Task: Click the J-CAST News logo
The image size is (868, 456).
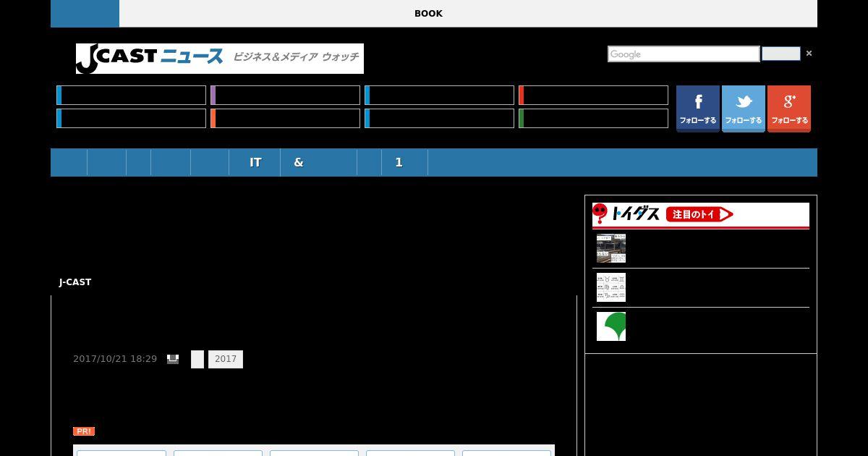Action: coord(220,59)
